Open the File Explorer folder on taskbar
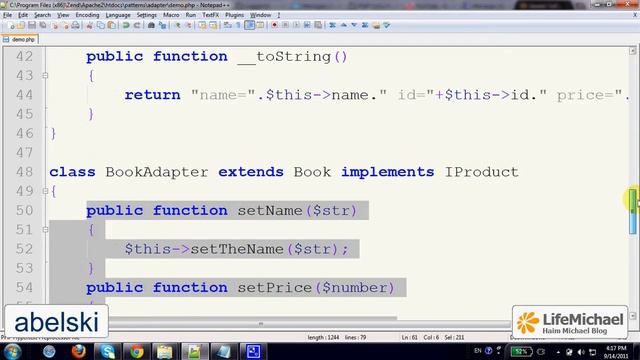Viewport: 640px width, 360px height. (x=165, y=351)
